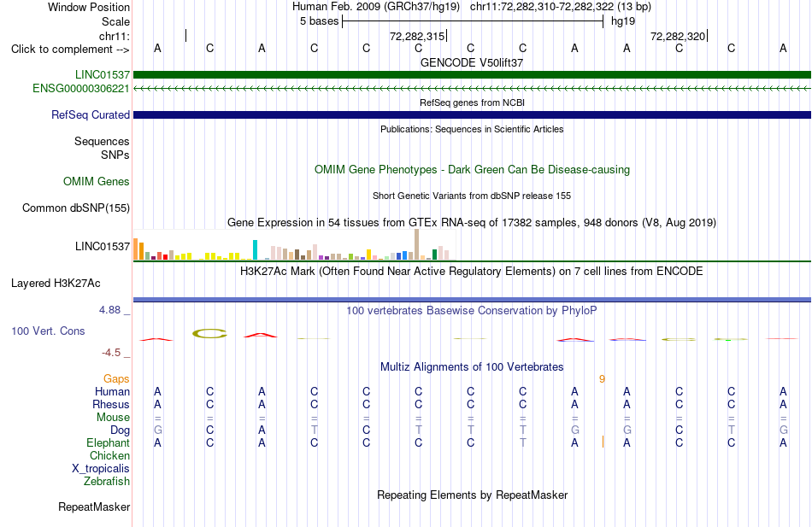Click the '5 bases' scale bar label
812x527 pixels.
click(x=319, y=21)
